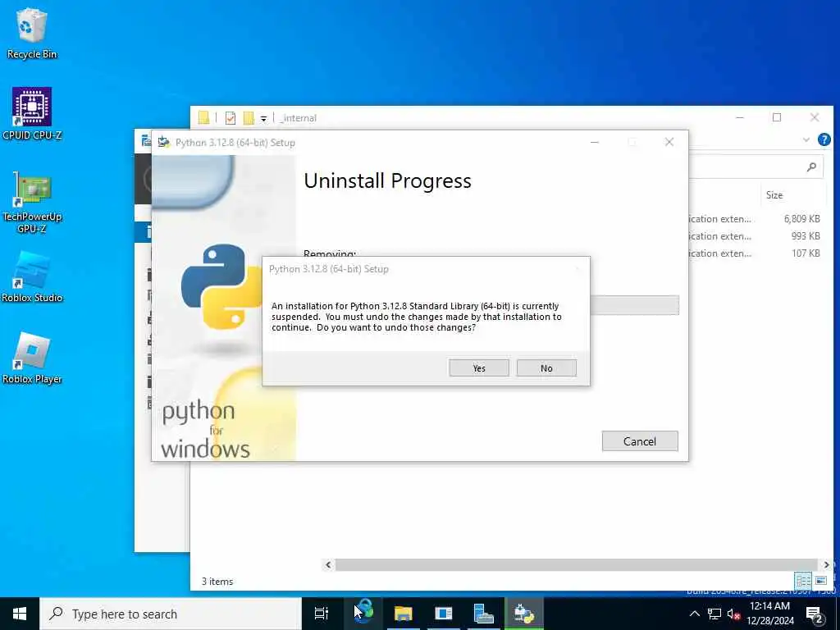Open the Recycle Bin desktop icon
Screen dimensions: 840x630
pyautogui.click(x=32, y=33)
